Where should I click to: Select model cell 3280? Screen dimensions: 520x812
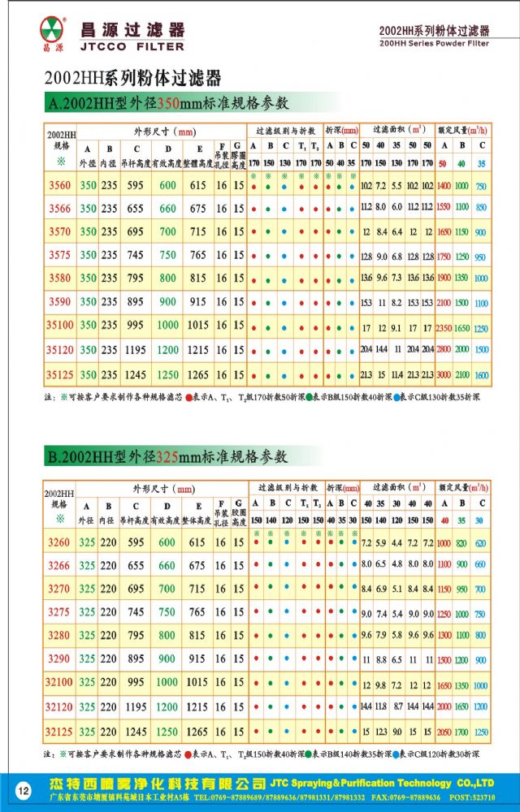point(59,636)
